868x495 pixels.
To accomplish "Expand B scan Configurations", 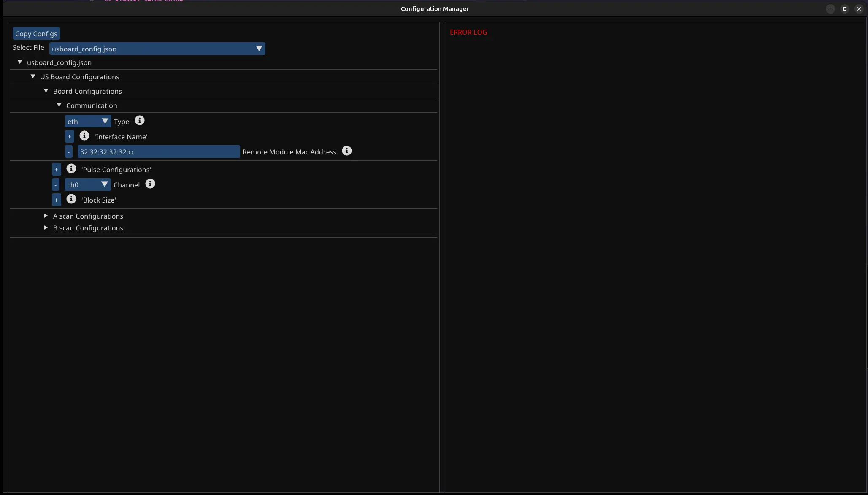I will click(x=46, y=228).
